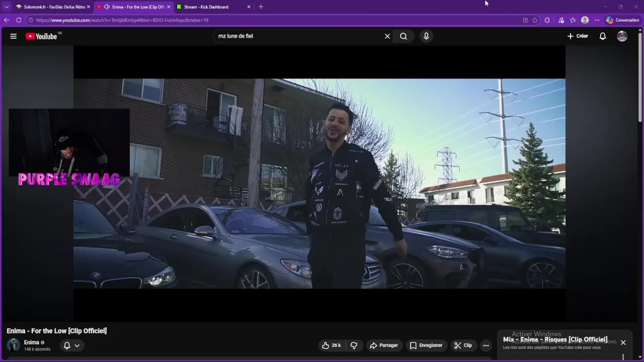This screenshot has height=362, width=644.
Task: Close the Mix playlist panel
Action: 623,342
